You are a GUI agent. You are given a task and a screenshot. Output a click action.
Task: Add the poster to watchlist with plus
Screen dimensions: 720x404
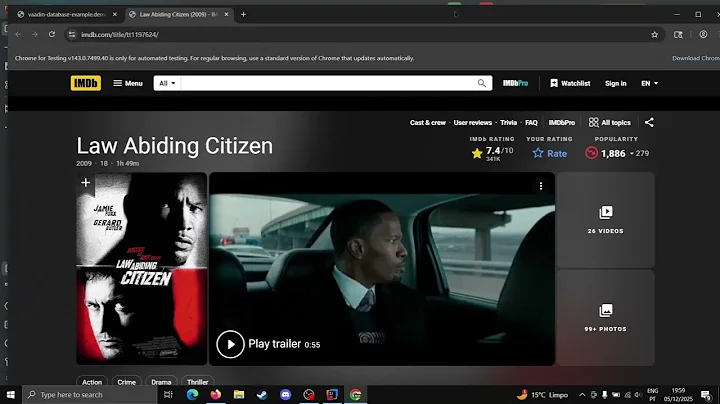[x=85, y=183]
